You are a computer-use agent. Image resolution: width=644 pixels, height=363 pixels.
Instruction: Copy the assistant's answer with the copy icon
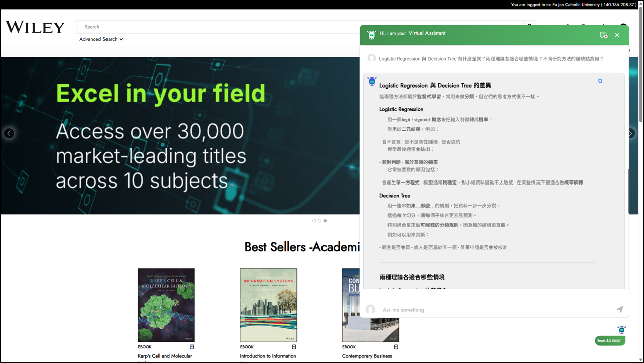(600, 81)
